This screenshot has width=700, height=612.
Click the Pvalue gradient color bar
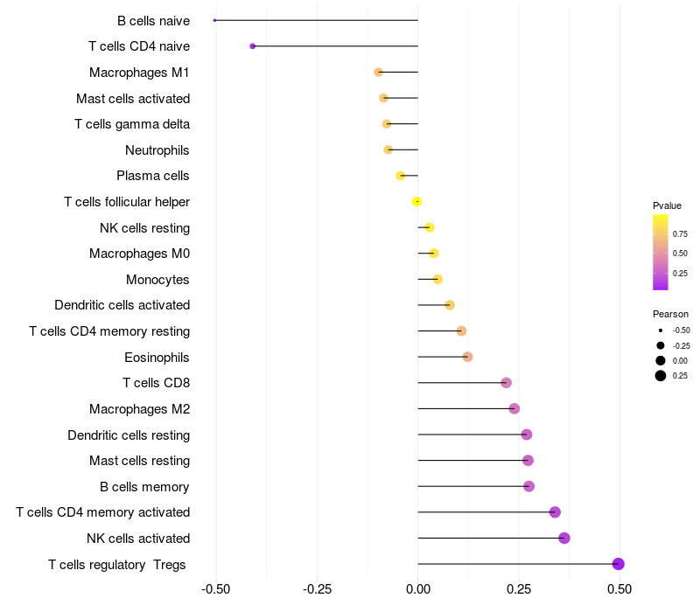pyautogui.click(x=661, y=252)
